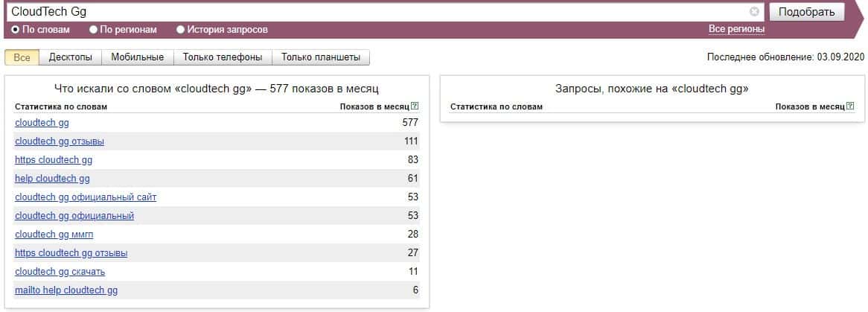Click the 61 impressions value
The width and height of the screenshot is (868, 312).
[413, 179]
